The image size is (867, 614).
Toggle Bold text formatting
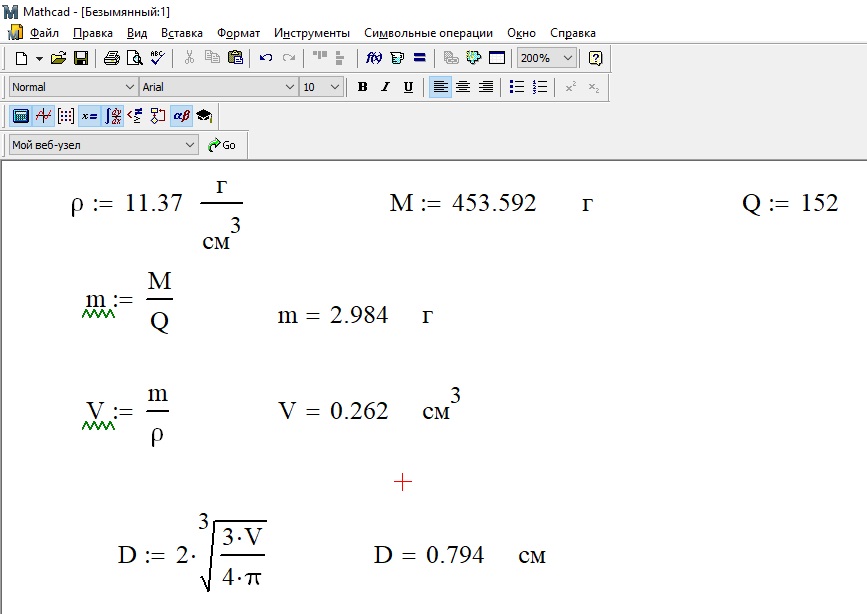[x=363, y=87]
